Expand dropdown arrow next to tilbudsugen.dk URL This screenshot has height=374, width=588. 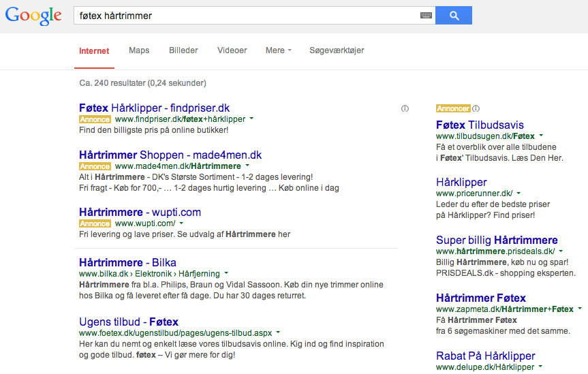[541, 136]
